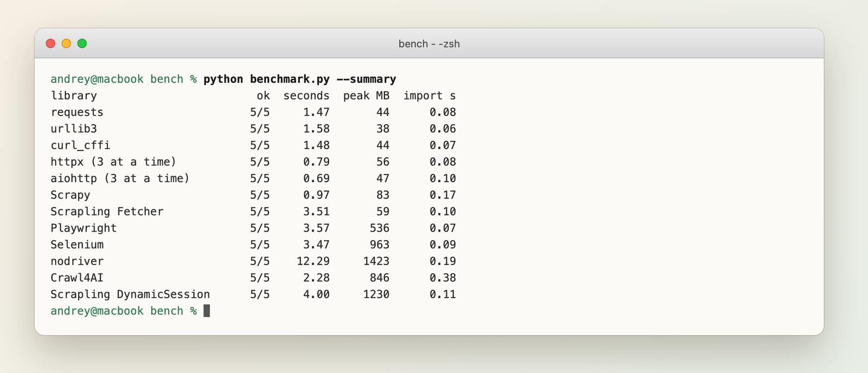Click the 3.51 seconds value for Scrapling Fetcher
Screen dimensions: 868x373
[x=316, y=211]
